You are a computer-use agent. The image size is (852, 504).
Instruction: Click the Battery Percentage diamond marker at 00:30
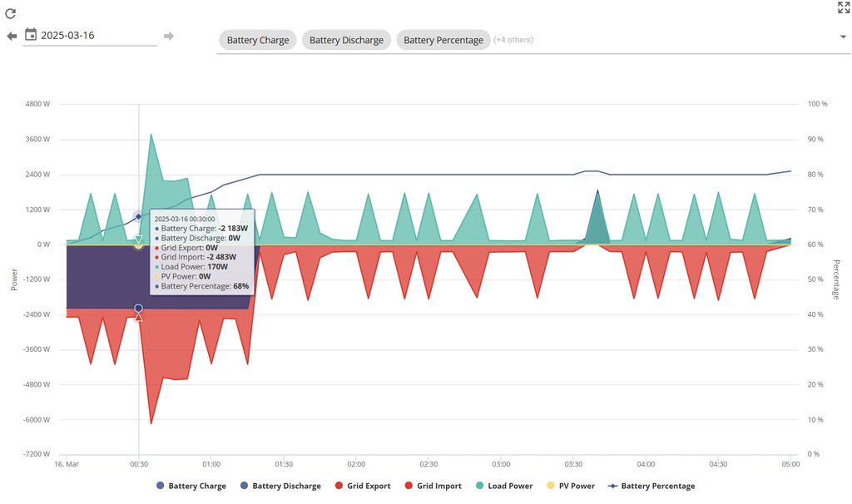pos(139,216)
